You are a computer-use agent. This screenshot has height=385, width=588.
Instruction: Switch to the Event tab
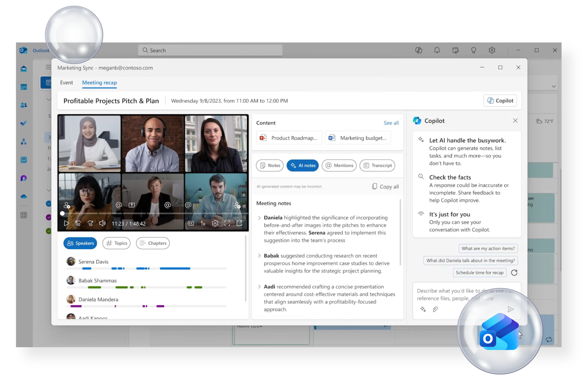(x=66, y=83)
